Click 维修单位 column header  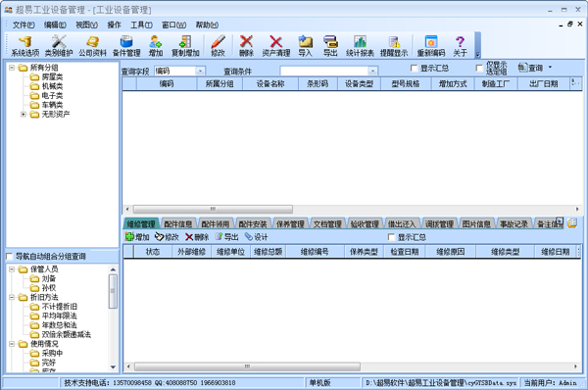(x=230, y=252)
